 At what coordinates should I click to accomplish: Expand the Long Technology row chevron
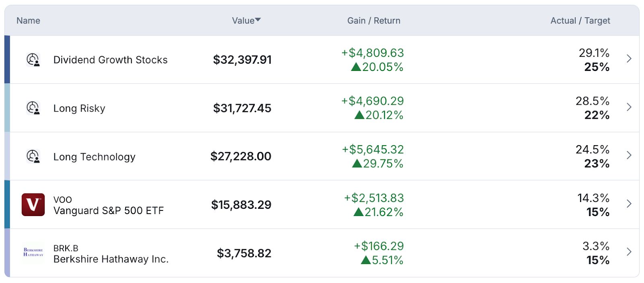pyautogui.click(x=629, y=156)
